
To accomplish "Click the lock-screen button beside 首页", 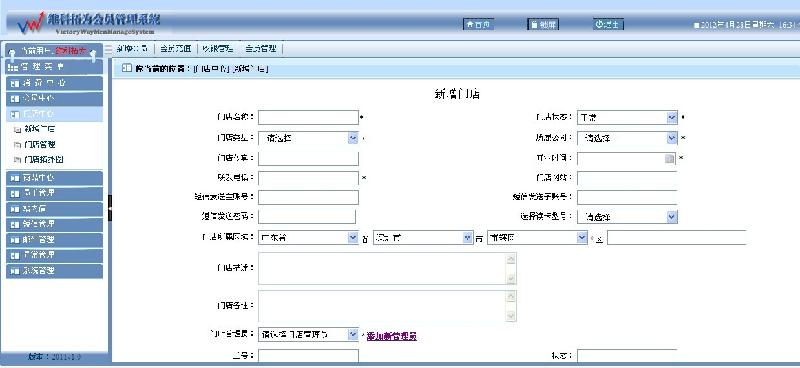I will click(543, 24).
